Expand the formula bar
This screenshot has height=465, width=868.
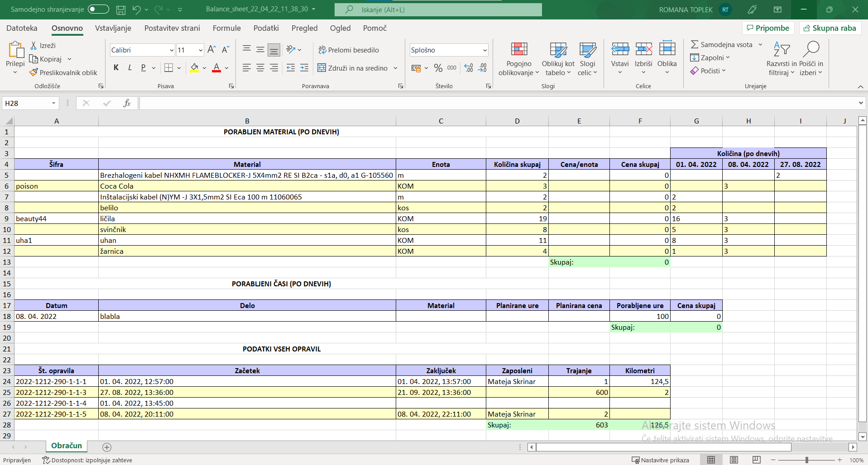pos(861,103)
